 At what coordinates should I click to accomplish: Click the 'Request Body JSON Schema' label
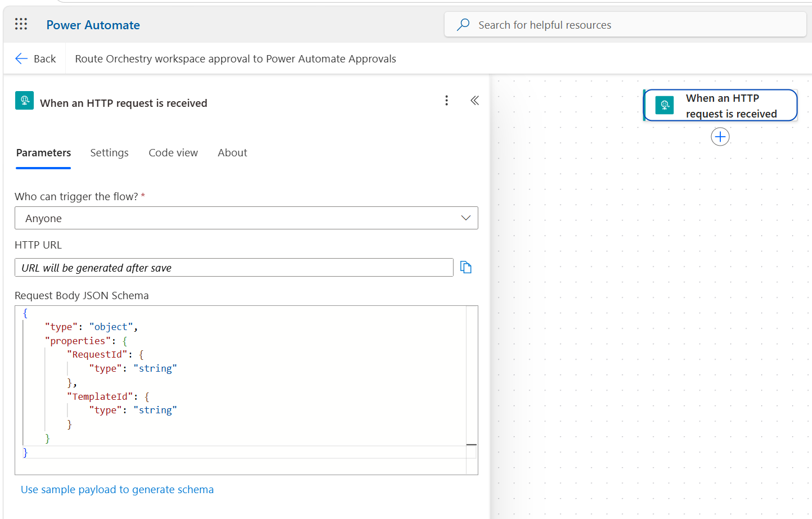tap(82, 296)
